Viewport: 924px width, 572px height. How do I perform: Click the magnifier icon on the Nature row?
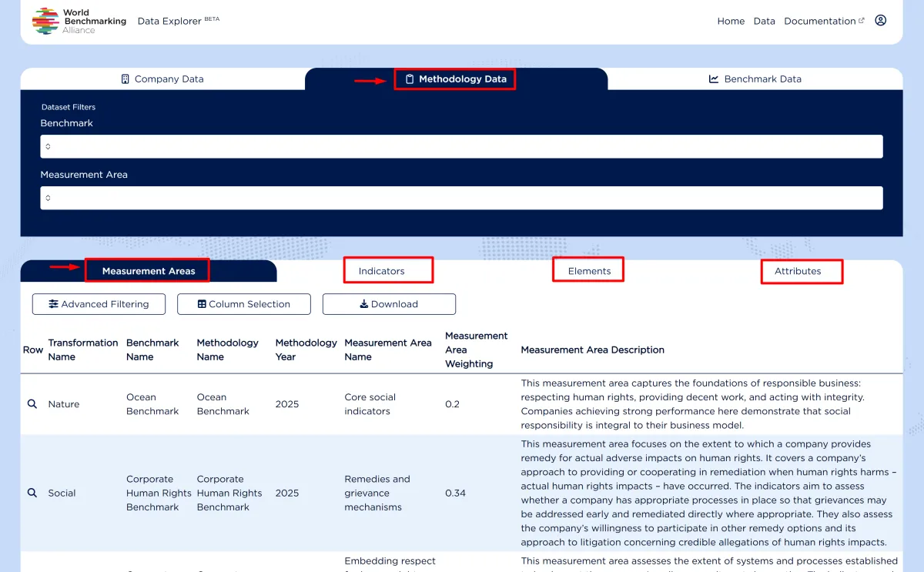[32, 403]
